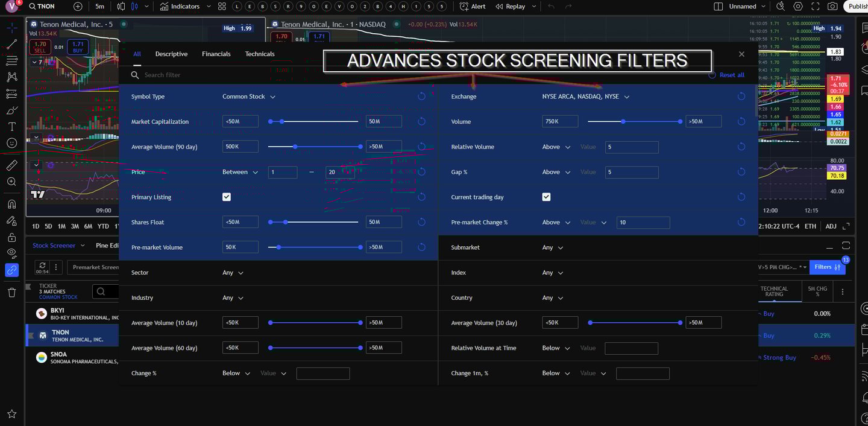Screen dimensions: 868x426
Task: Click SELL 1.70 on left chart
Action: (x=40, y=47)
